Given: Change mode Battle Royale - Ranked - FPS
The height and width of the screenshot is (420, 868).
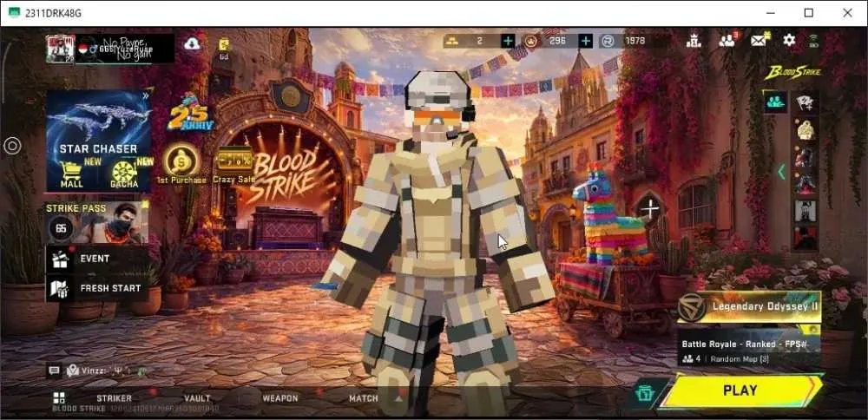Looking at the screenshot, I should [x=749, y=347].
